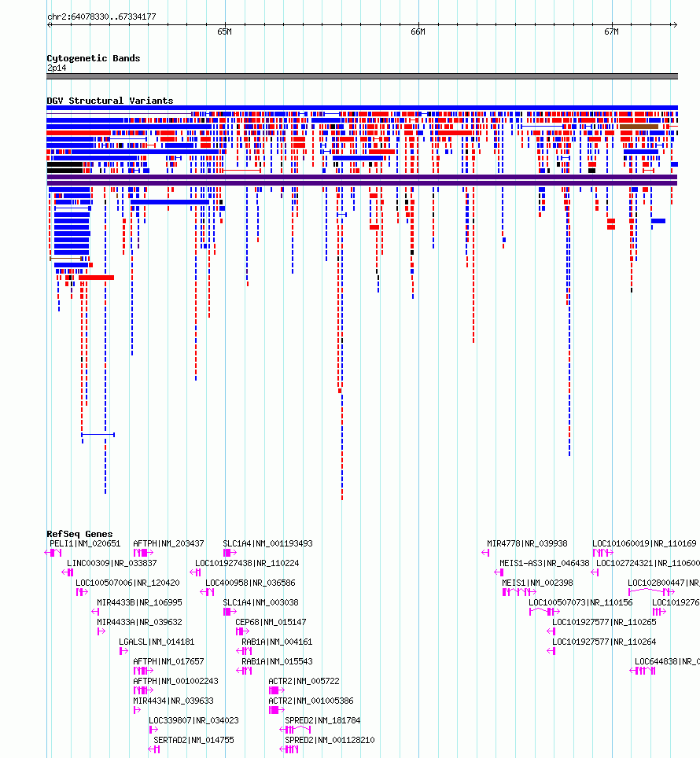Click the RefSeq Genes track title
Image resolution: width=700 pixels, height=758 pixels.
coord(79,534)
